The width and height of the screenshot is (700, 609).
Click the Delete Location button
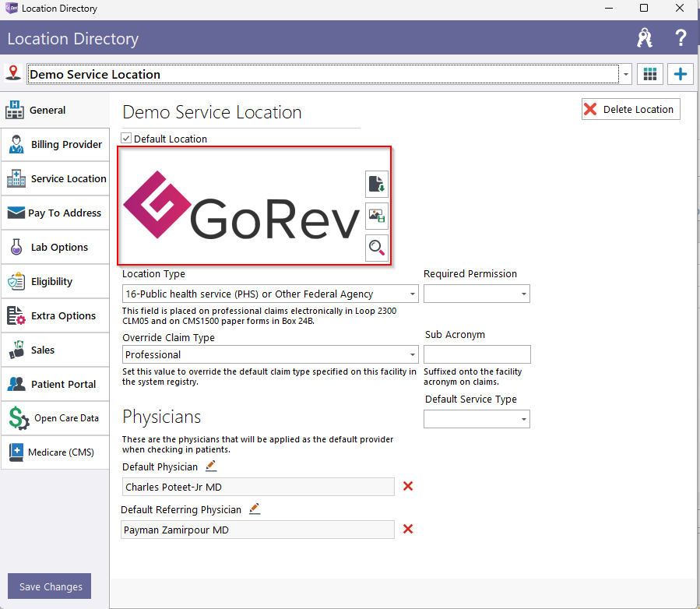pyautogui.click(x=631, y=109)
